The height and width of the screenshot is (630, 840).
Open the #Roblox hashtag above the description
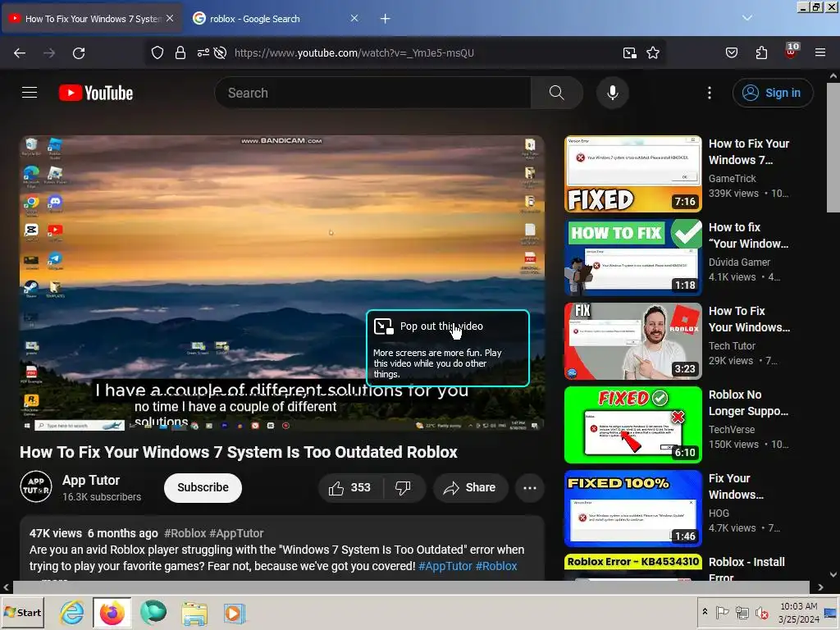pyautogui.click(x=185, y=533)
